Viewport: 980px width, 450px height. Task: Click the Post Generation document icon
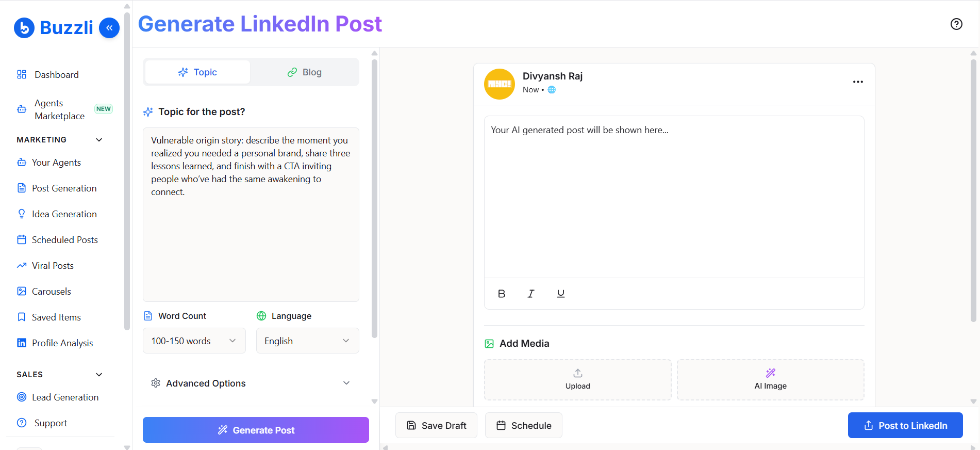coord(22,188)
